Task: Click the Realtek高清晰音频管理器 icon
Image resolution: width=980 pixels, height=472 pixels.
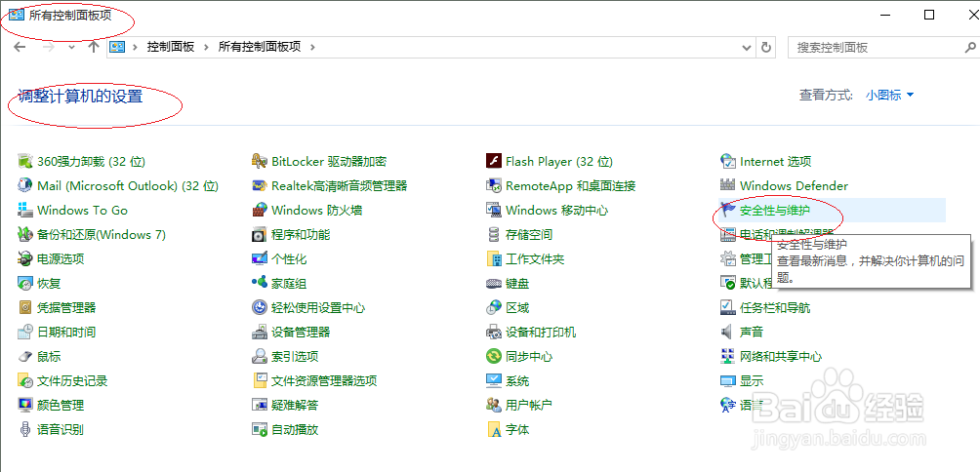Action: tap(260, 186)
